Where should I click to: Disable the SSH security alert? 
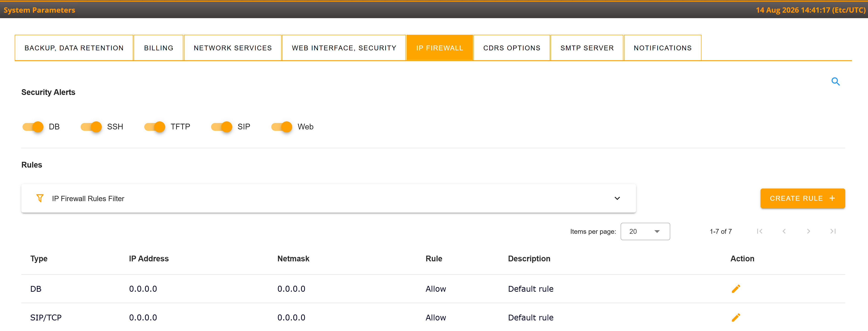91,127
